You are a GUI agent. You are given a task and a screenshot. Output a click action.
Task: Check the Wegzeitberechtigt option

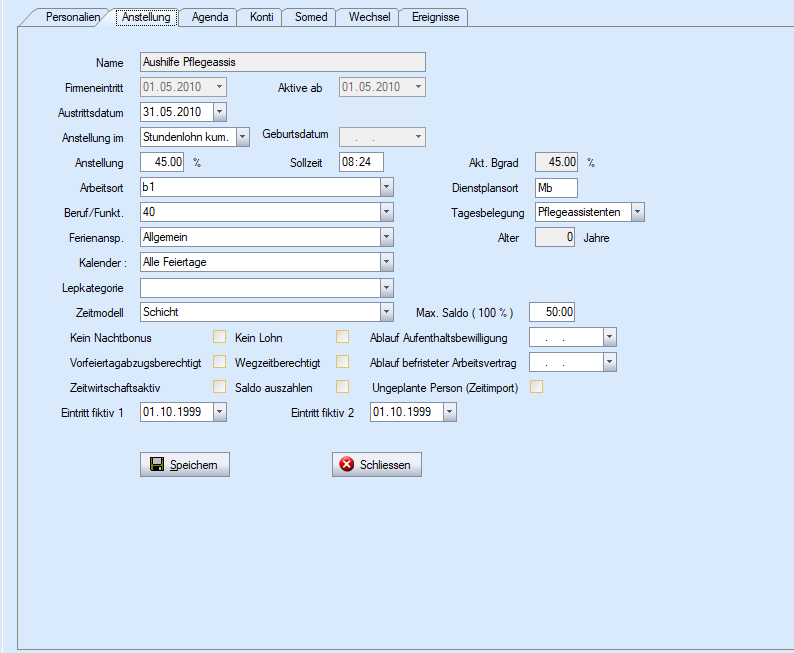point(342,361)
